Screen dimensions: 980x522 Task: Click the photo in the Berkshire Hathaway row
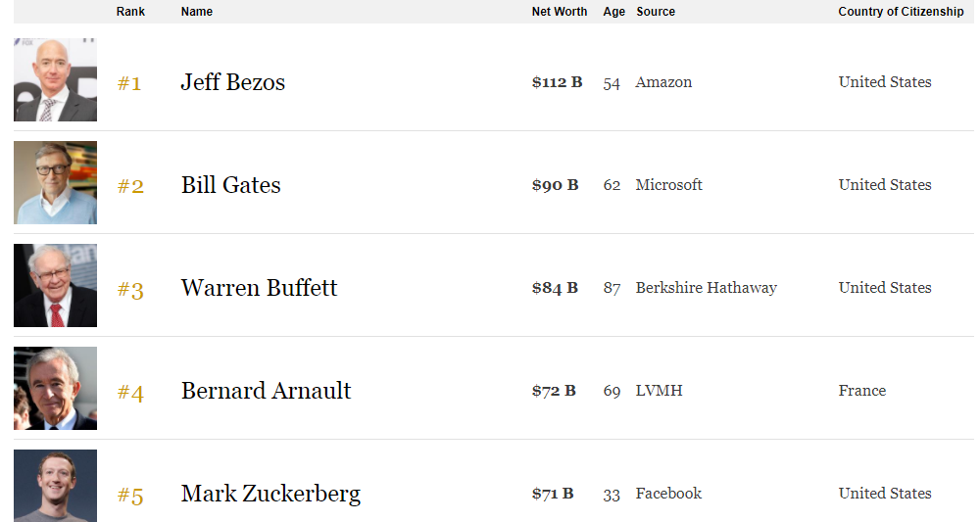tap(55, 286)
